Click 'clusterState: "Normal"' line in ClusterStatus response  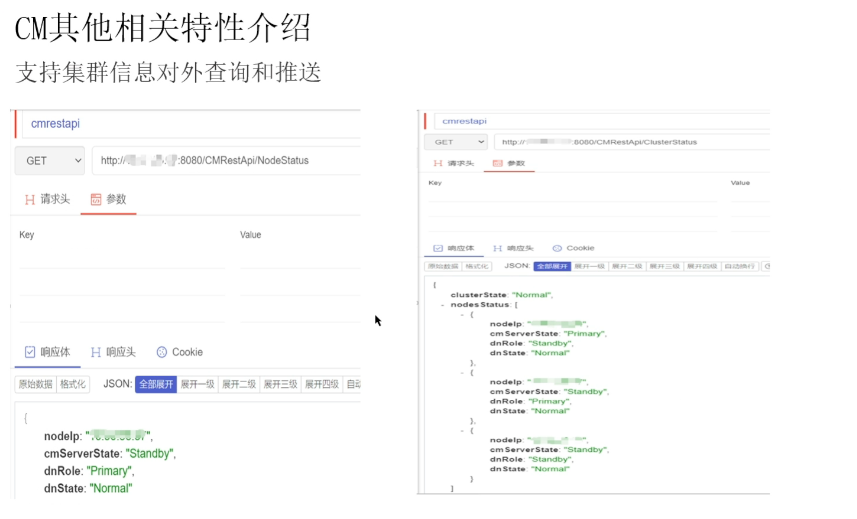pos(502,295)
